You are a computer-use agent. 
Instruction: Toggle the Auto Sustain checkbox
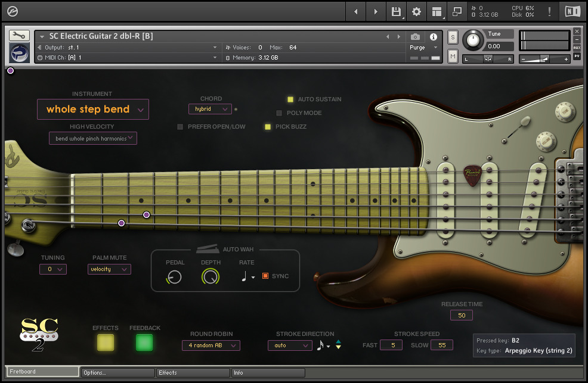tap(290, 99)
